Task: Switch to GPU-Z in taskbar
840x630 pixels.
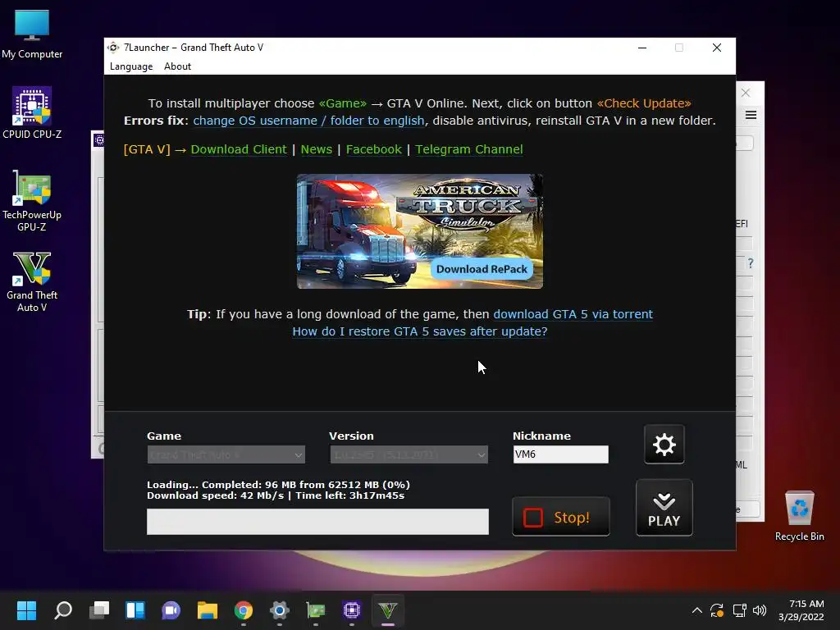Action: coord(316,610)
